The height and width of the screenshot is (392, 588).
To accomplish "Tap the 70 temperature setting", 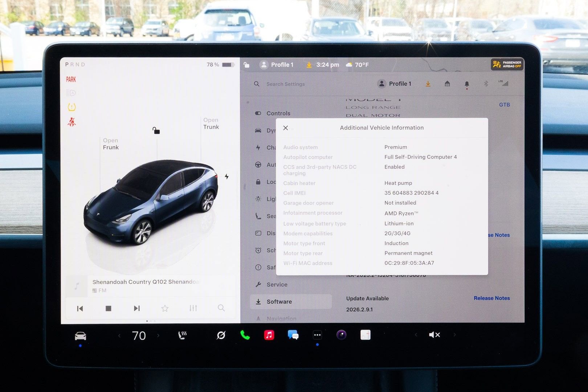I will pos(139,336).
